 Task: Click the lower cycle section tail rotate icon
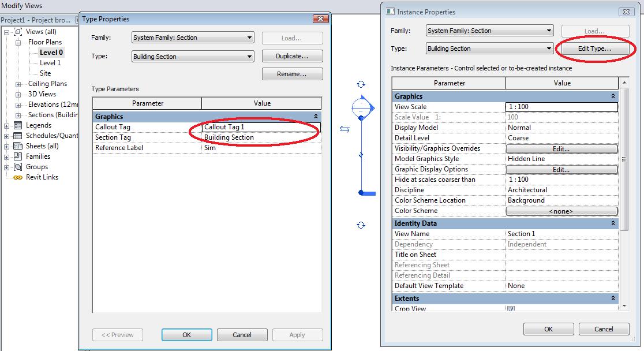pyautogui.click(x=361, y=225)
